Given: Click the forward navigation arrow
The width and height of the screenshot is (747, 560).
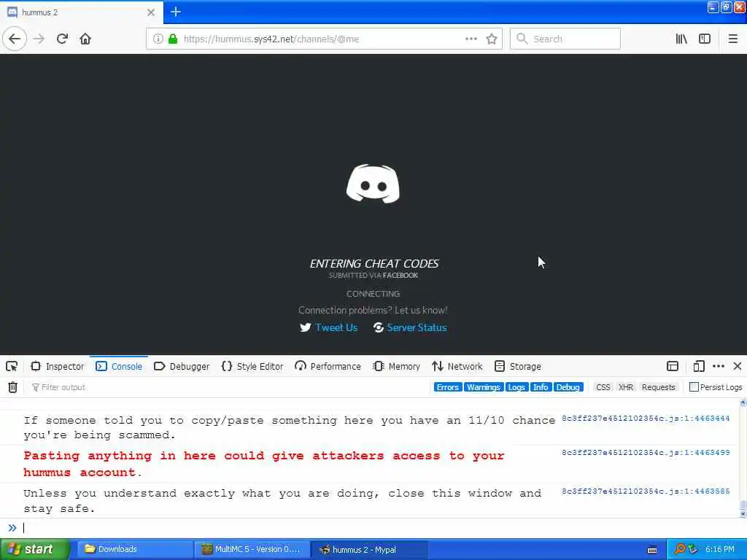Looking at the screenshot, I should click(39, 39).
